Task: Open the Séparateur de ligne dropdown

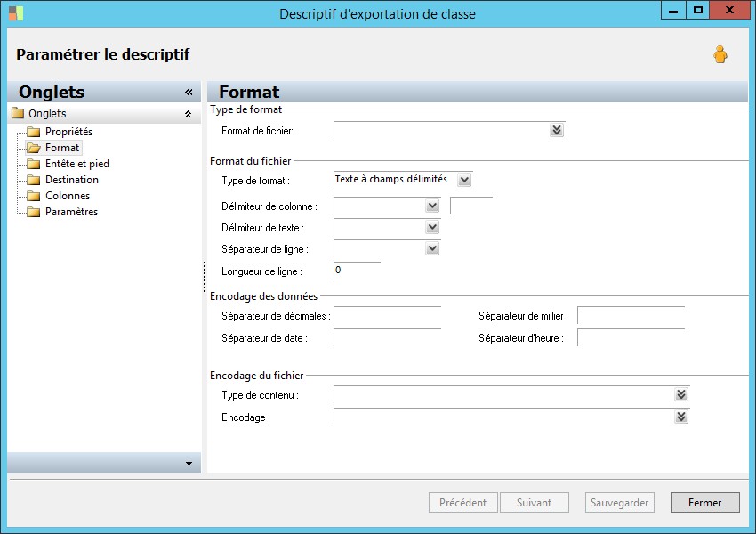Action: pyautogui.click(x=432, y=248)
